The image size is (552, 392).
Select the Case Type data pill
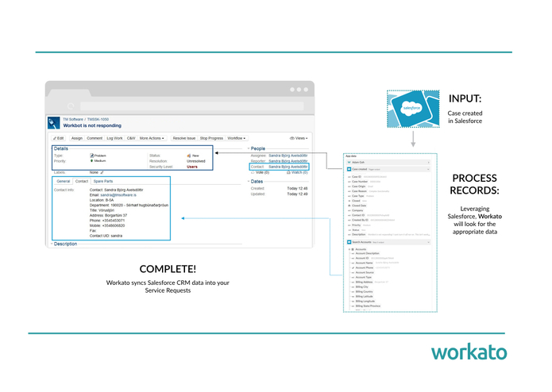pyautogui.click(x=358, y=196)
